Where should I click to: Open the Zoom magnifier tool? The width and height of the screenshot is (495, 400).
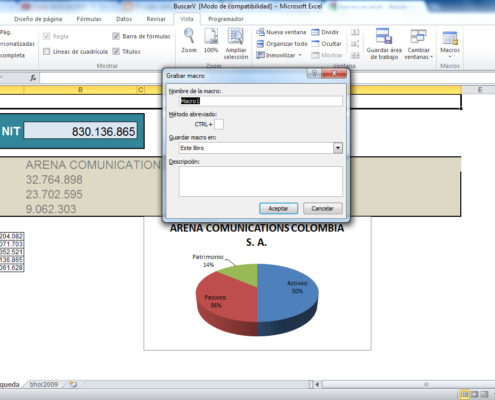coord(189,40)
